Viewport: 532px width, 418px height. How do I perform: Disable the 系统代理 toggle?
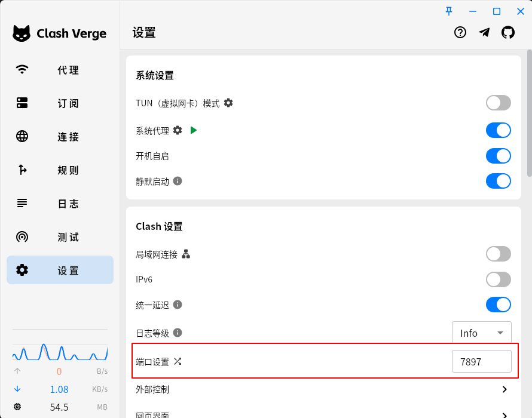(x=498, y=130)
